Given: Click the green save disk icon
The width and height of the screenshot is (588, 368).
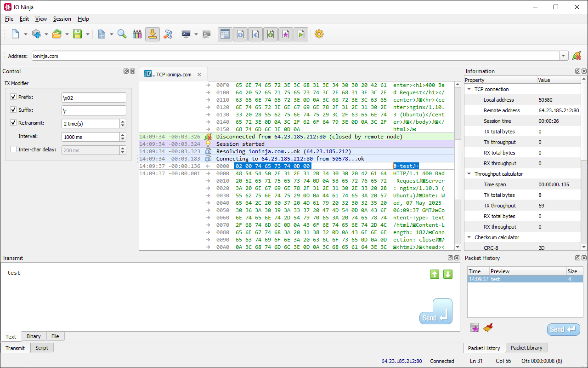Looking at the screenshot, I should pyautogui.click(x=78, y=34).
